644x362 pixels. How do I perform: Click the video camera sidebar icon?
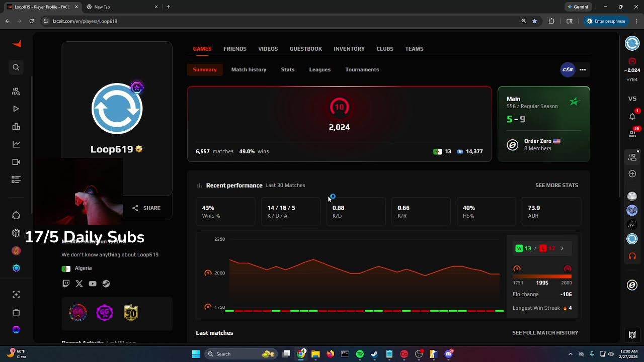(x=16, y=162)
